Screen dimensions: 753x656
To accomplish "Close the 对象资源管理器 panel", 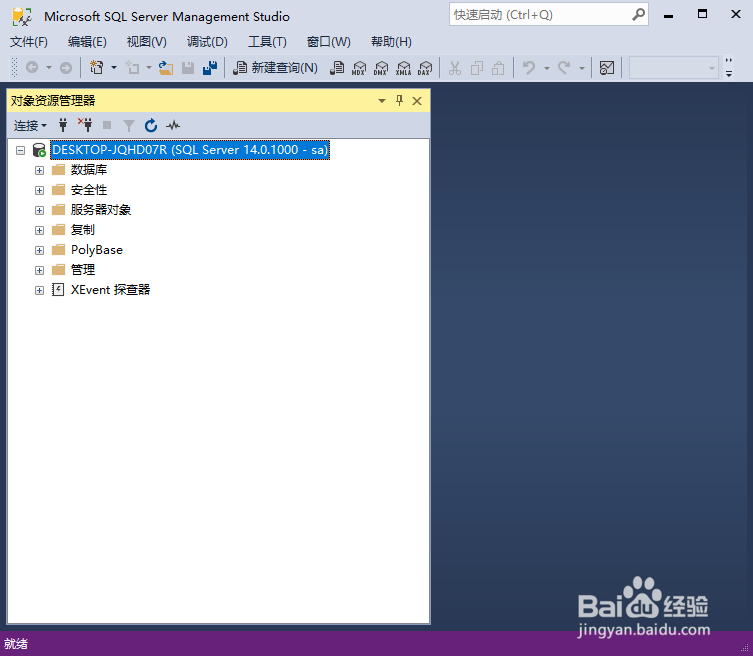I will [x=417, y=101].
